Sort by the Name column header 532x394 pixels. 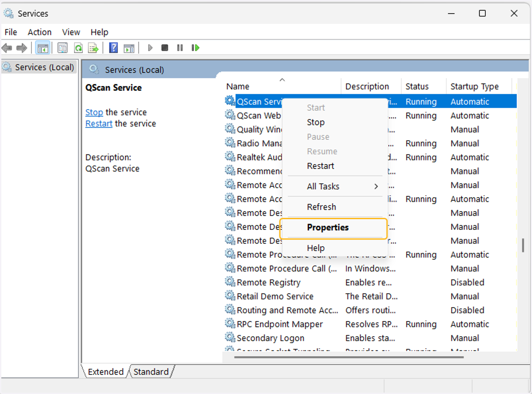pos(283,87)
